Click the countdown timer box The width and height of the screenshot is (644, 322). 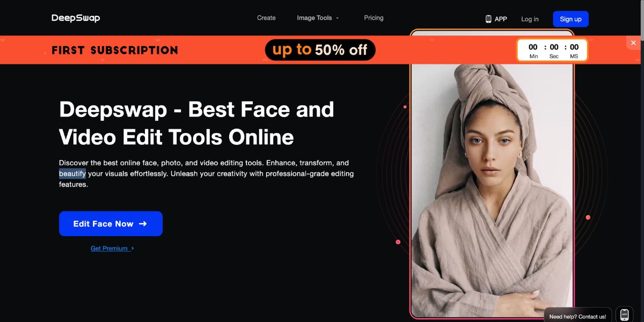552,50
